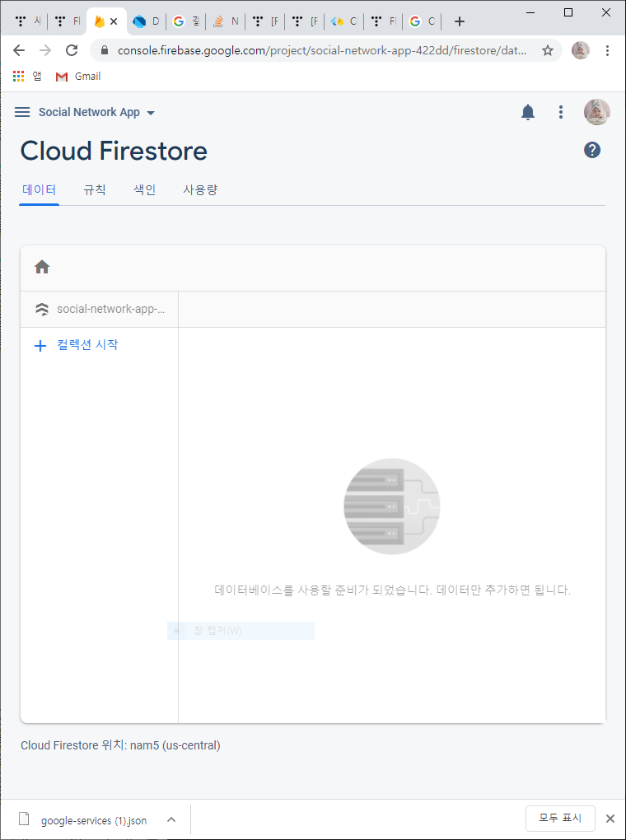Screen dimensions: 626x840
Task: Close the active Firebase tab
Action: (x=114, y=21)
